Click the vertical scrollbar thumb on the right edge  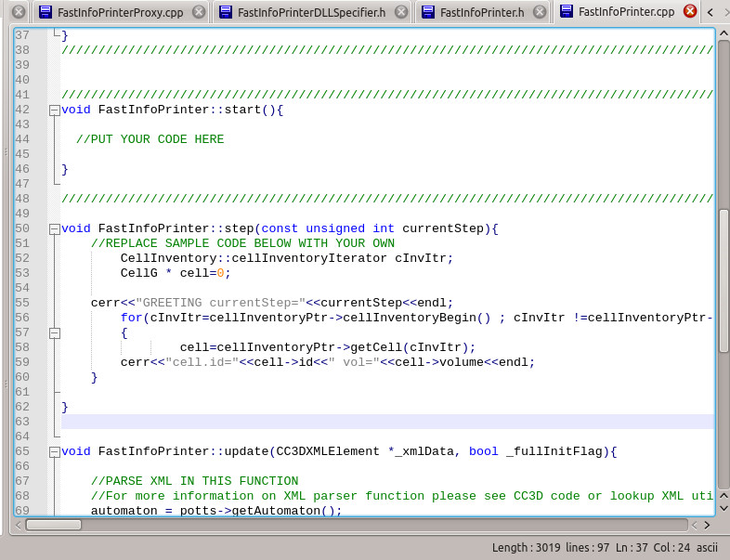click(723, 279)
